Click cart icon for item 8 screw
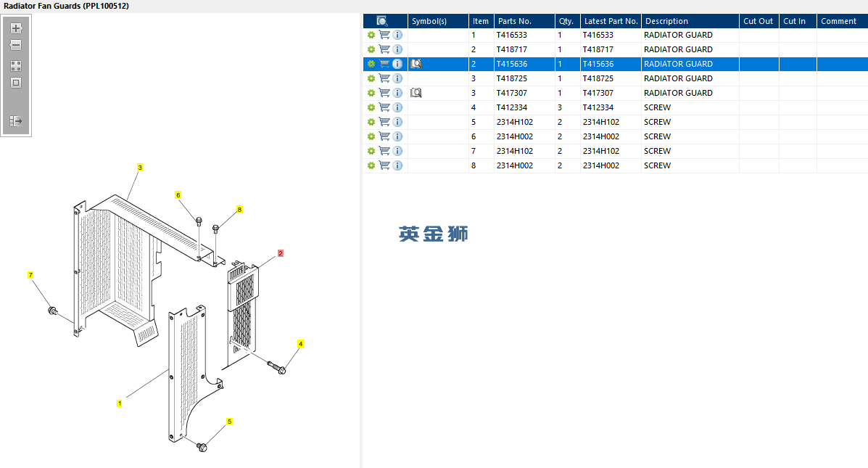This screenshot has width=868, height=468. point(384,165)
